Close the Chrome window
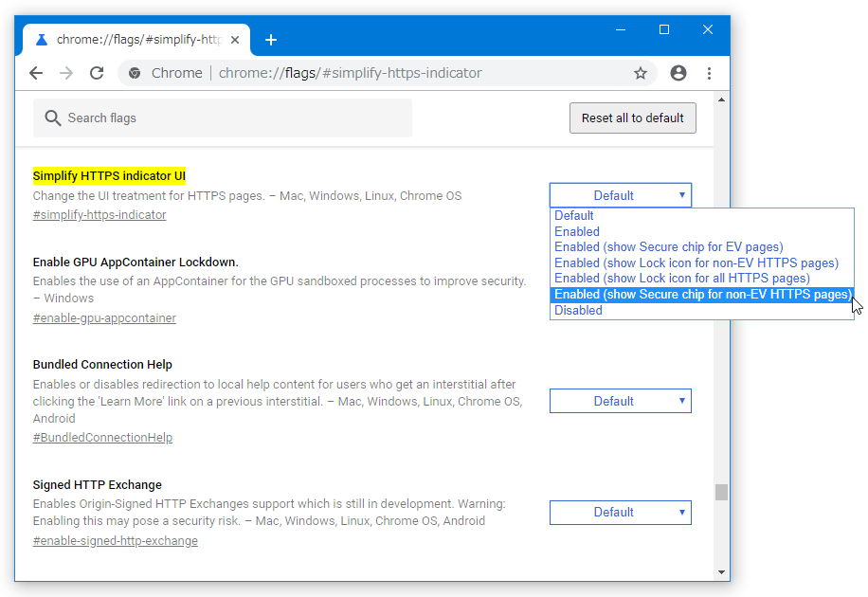The image size is (868, 597). (x=708, y=30)
